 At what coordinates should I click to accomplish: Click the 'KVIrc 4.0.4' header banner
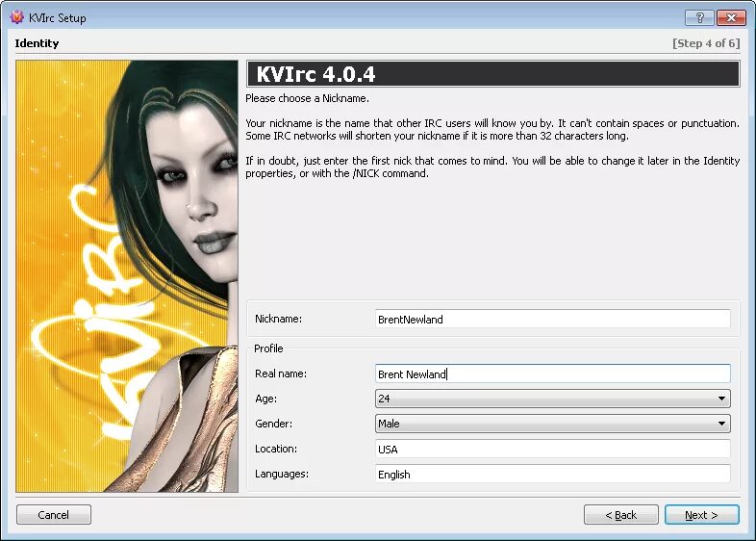tap(492, 74)
